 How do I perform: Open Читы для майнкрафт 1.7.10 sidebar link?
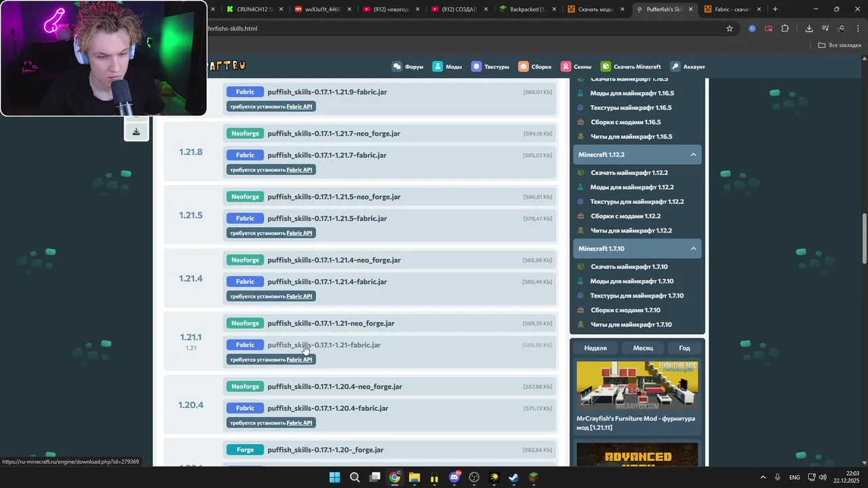[x=631, y=325]
